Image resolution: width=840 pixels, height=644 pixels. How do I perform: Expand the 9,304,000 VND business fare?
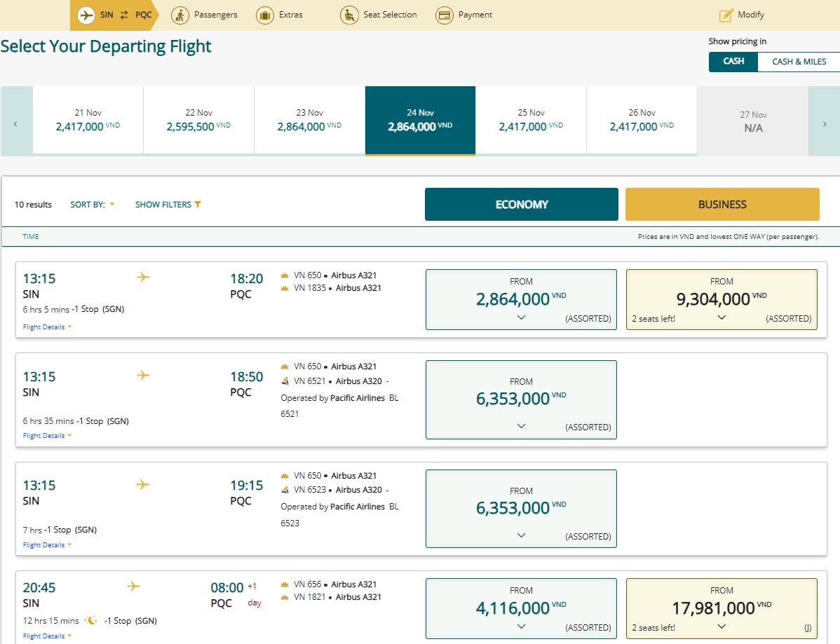coord(722,317)
